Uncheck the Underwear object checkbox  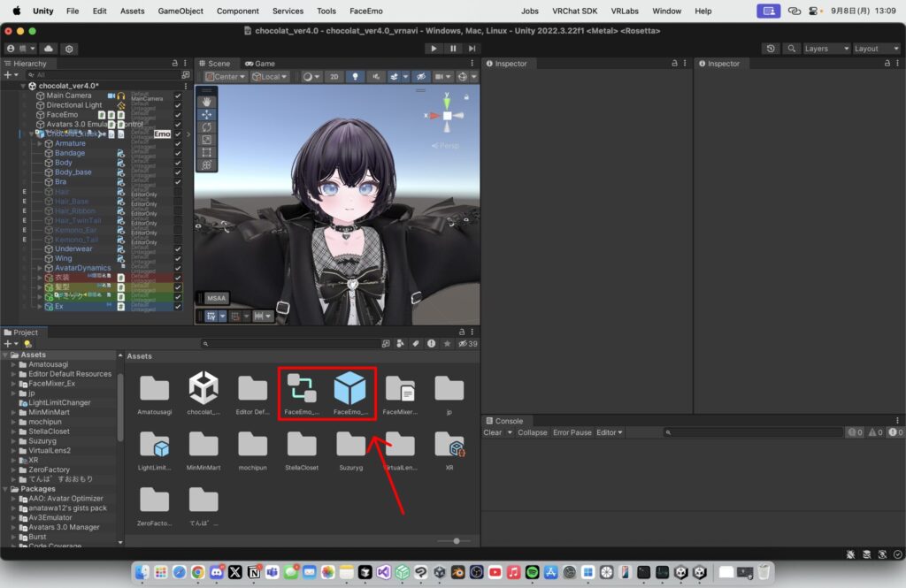pyautogui.click(x=178, y=249)
